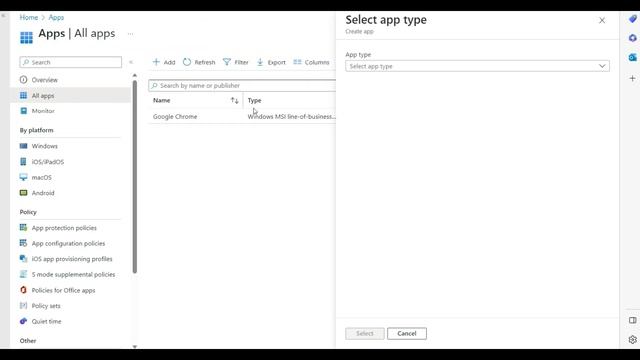Screen dimensions: 640x360
Task: Open the Overview sidebar item
Action: click(x=44, y=80)
